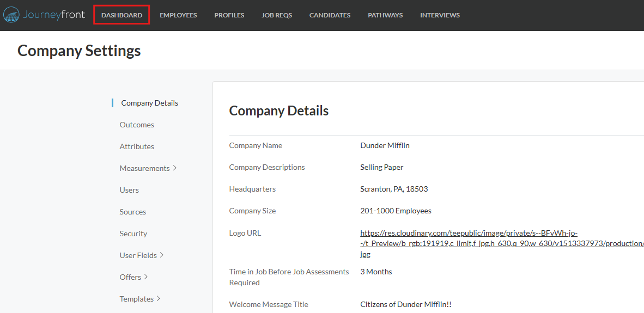Open the Interviews tab

(x=440, y=15)
